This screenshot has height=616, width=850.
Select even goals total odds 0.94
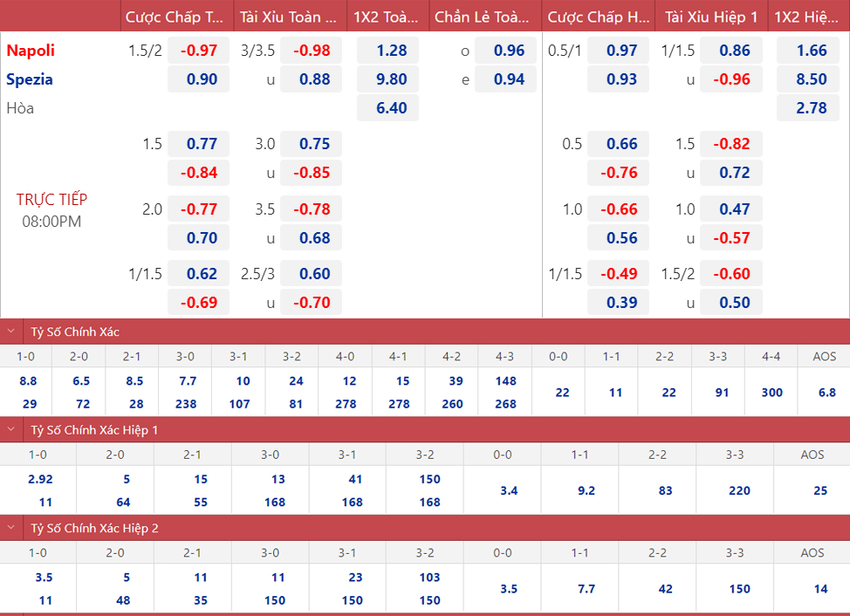coord(509,79)
